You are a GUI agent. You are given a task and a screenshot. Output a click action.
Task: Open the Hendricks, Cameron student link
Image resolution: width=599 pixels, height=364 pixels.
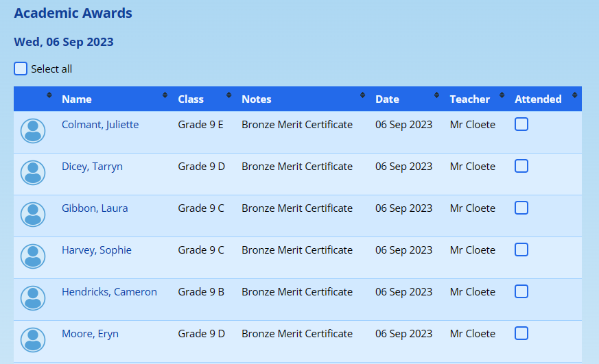109,292
